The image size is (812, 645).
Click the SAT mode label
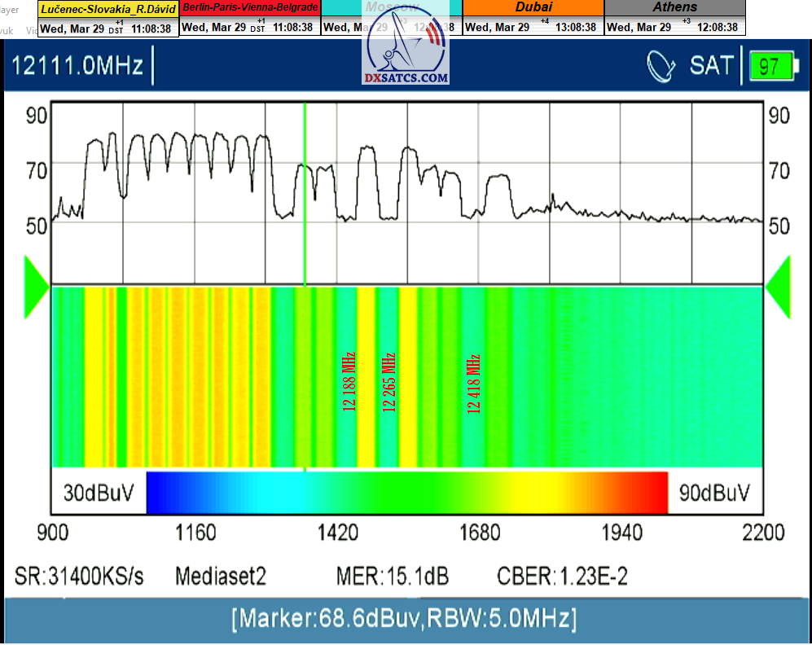pyautogui.click(x=711, y=66)
